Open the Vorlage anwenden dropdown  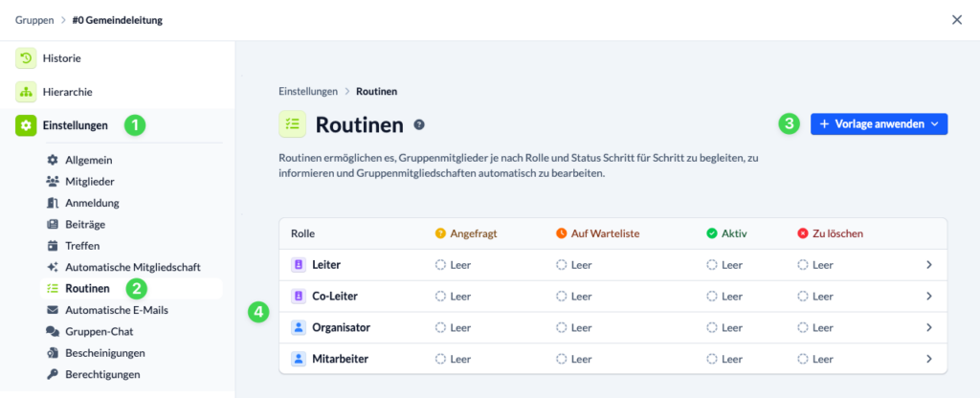pos(879,123)
